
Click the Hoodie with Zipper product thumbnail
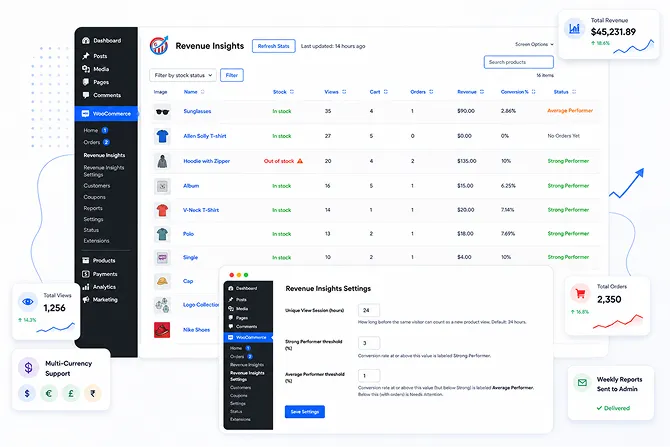162,161
